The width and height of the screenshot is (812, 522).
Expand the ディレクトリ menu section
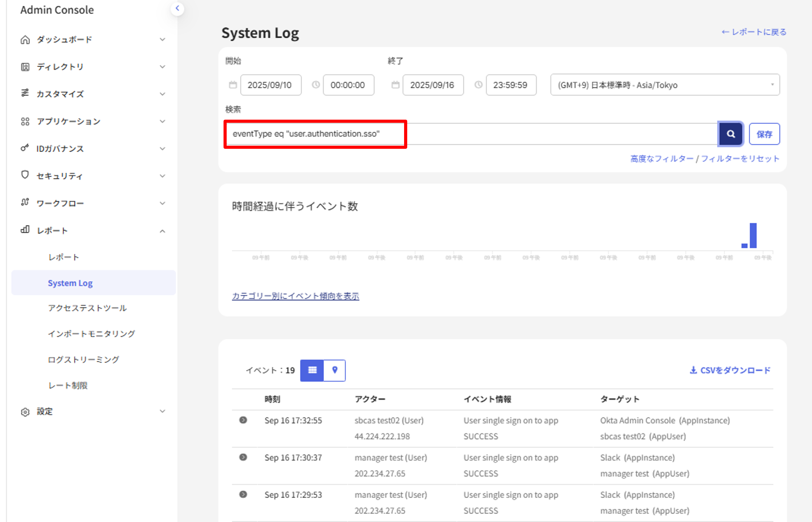pos(162,67)
